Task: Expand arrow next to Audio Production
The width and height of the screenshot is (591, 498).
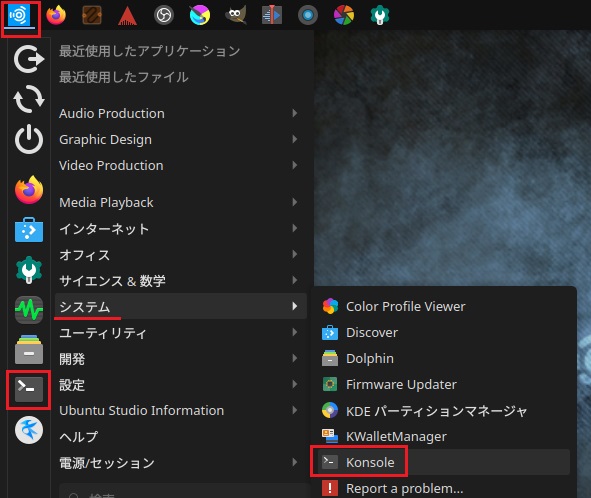Action: click(x=294, y=113)
